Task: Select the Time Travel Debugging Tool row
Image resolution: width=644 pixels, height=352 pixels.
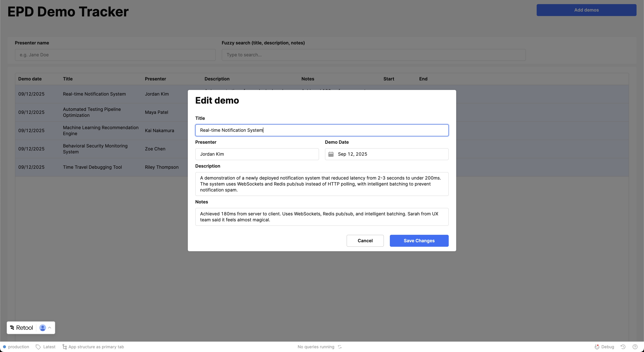Action: pos(92,167)
